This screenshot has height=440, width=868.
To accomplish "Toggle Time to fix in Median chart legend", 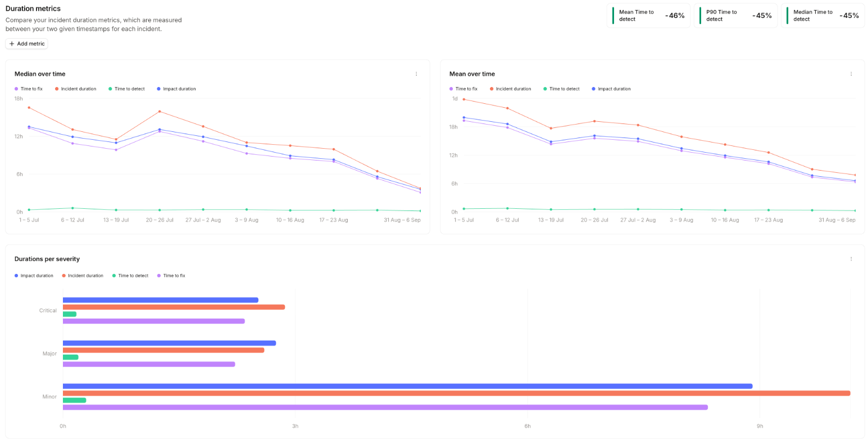I will (x=29, y=89).
